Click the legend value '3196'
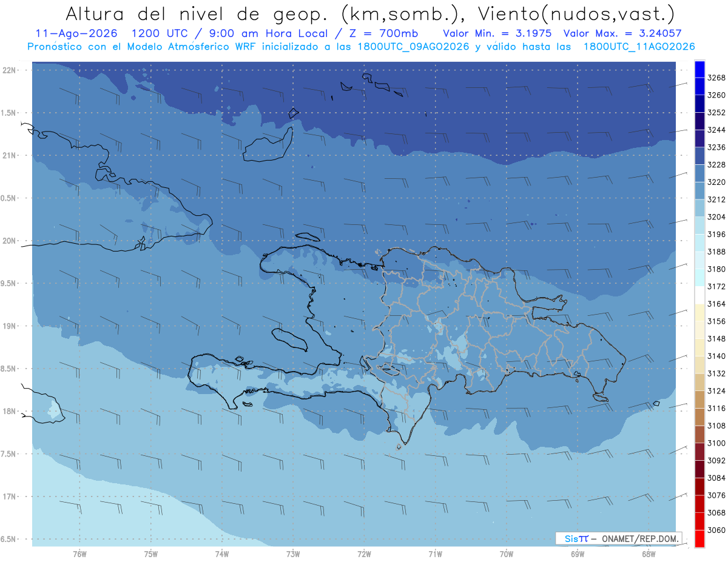Viewport: 728px width, 562px height. pyautogui.click(x=716, y=234)
